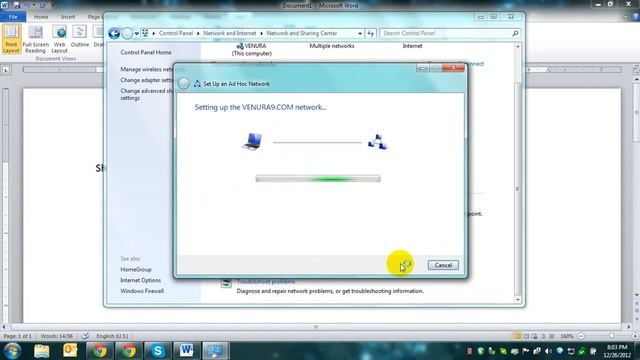Click the network nodes icon in wizard
The height and width of the screenshot is (360, 640).
pos(377,142)
